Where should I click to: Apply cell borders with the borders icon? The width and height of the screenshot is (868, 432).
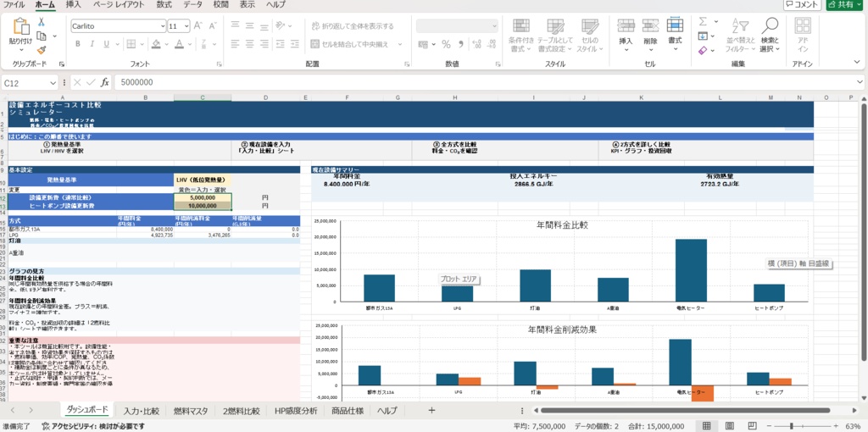[x=131, y=44]
